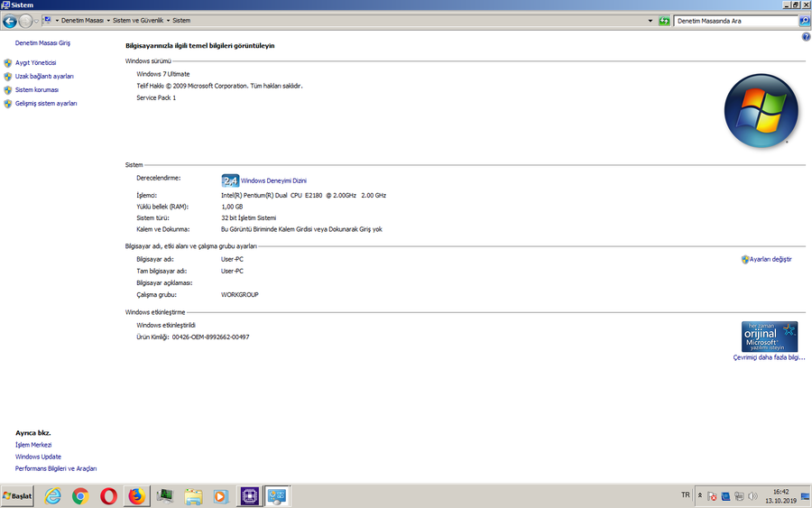Image resolution: width=812 pixels, height=508 pixels.
Task: Click the active Control Panel taskbar button
Action: pyautogui.click(x=277, y=496)
